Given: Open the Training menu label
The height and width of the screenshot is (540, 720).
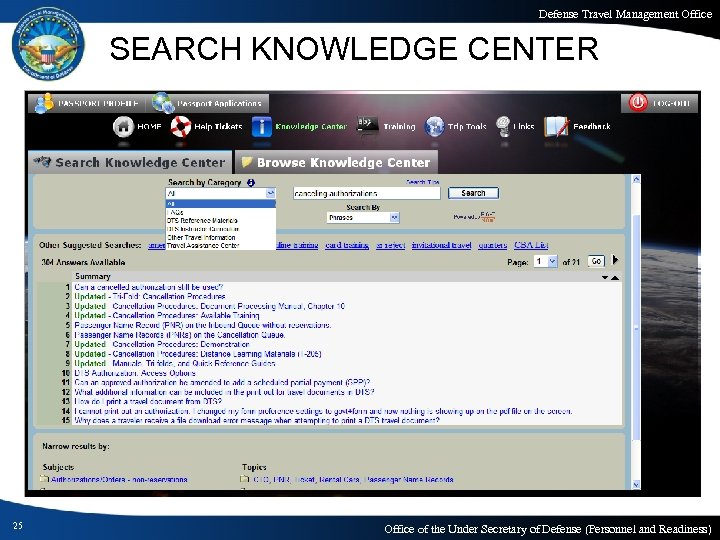Looking at the screenshot, I should 399,127.
